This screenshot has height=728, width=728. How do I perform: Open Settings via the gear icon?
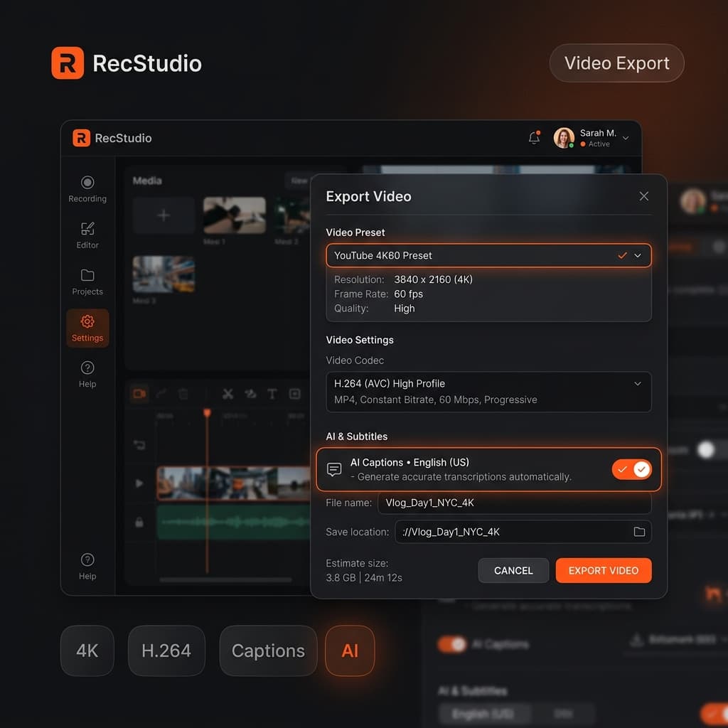pos(87,327)
